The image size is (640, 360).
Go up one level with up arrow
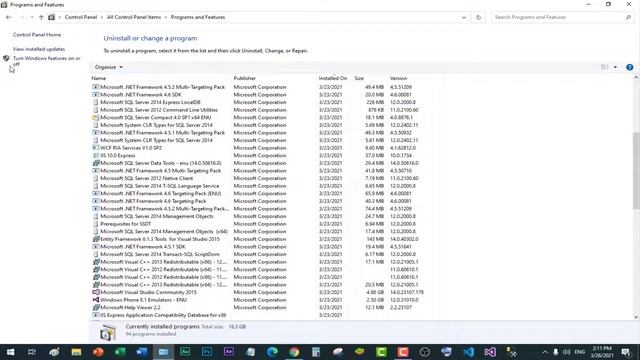tap(41, 17)
